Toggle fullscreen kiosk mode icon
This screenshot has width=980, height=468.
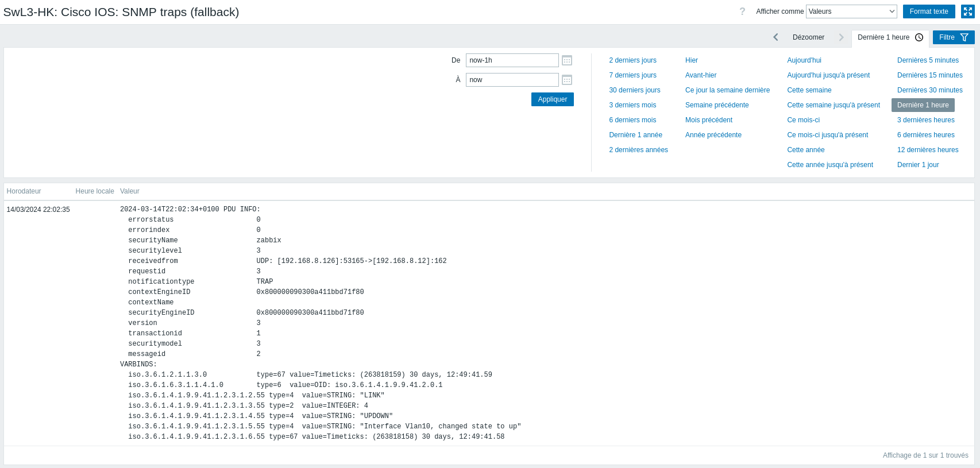(x=968, y=11)
